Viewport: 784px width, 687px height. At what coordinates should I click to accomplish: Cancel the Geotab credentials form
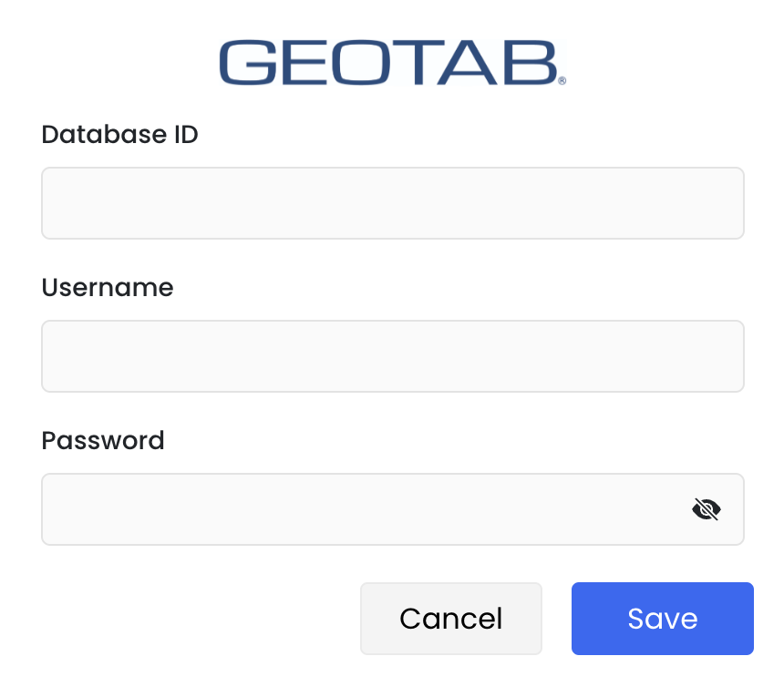coord(451,619)
